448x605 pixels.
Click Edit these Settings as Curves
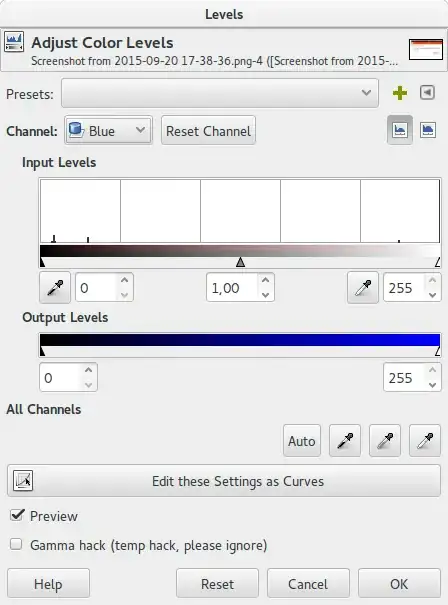click(224, 481)
